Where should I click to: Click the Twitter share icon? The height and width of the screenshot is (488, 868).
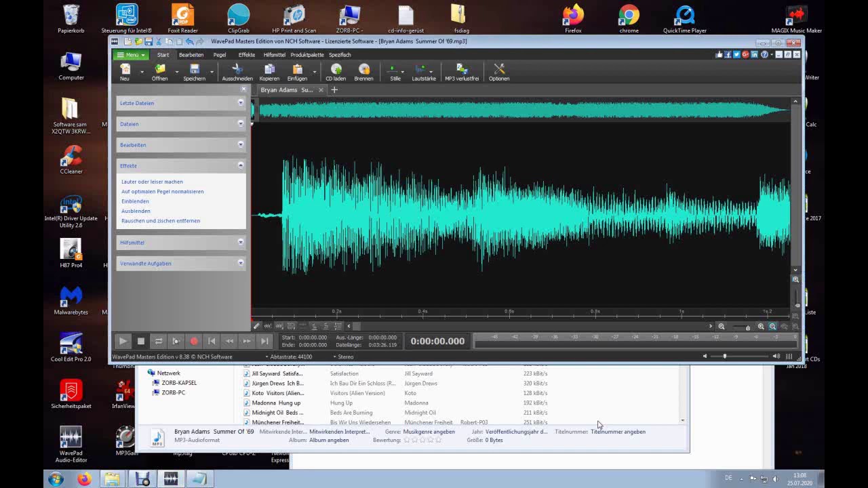pyautogui.click(x=736, y=55)
